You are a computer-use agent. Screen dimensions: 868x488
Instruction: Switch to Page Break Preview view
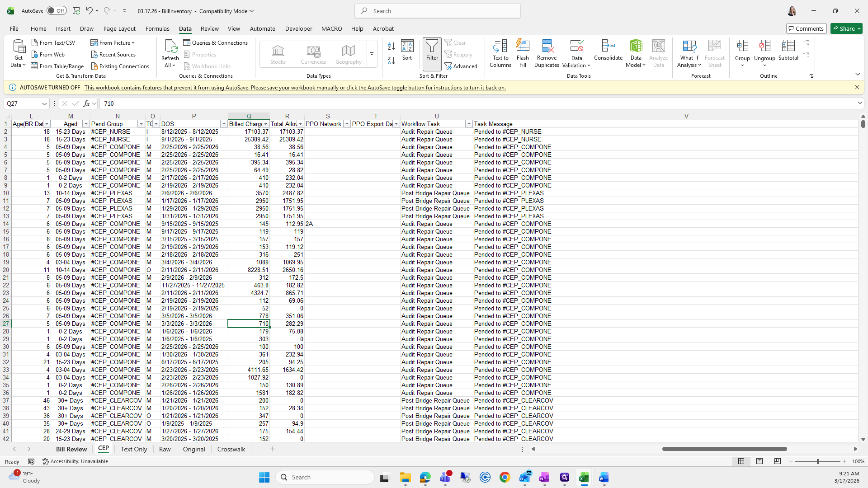click(x=777, y=461)
